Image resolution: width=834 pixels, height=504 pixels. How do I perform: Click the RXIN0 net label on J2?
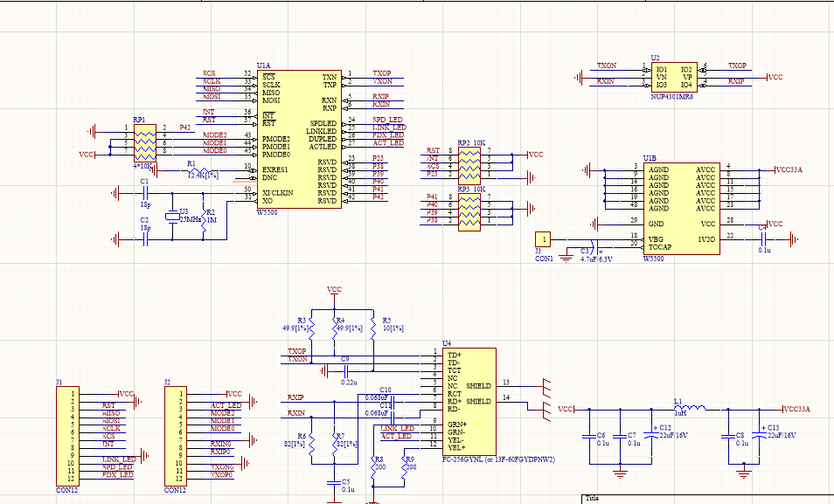[220, 444]
